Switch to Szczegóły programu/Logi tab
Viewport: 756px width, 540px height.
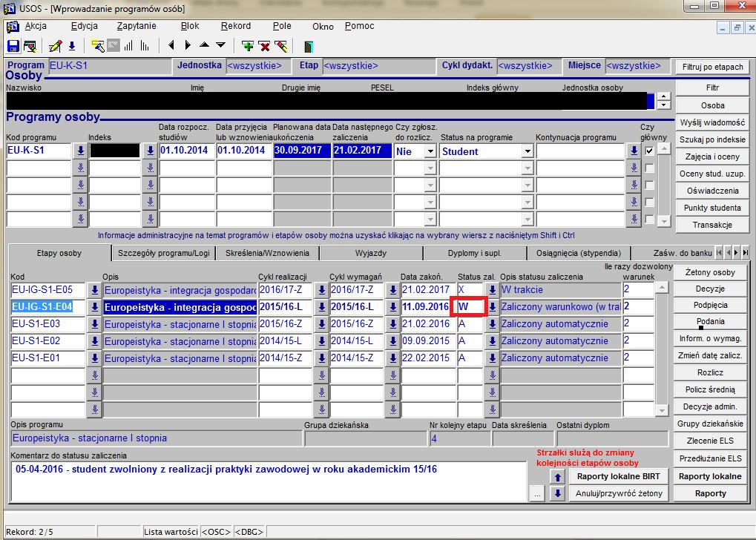coord(163,253)
